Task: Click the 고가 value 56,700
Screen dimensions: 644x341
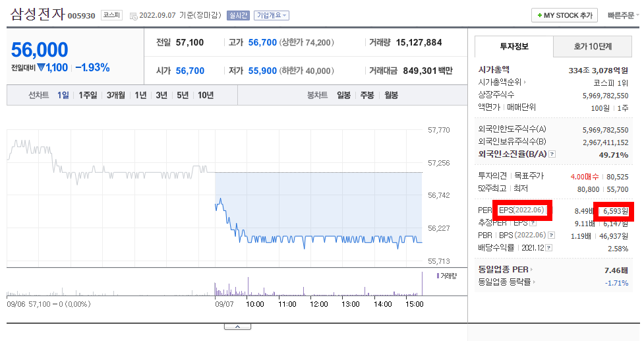Action: [262, 42]
